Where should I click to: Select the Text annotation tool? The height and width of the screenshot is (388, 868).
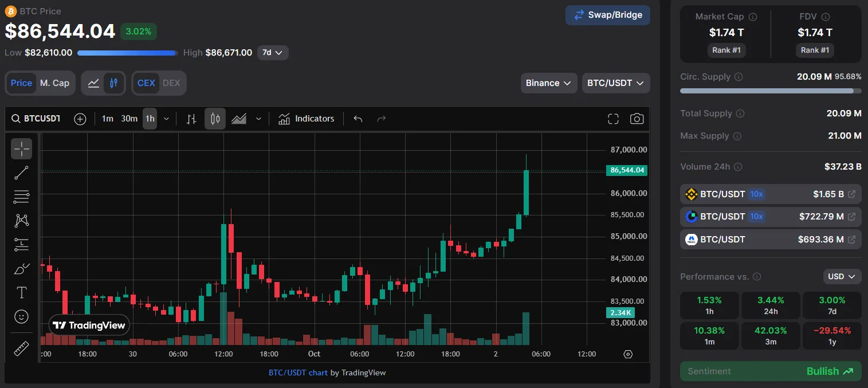pyautogui.click(x=22, y=292)
